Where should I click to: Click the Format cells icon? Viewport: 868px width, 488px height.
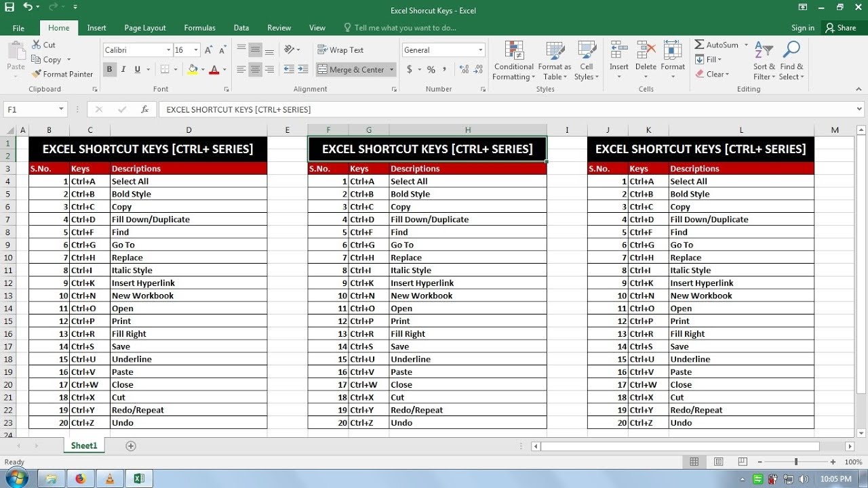(673, 51)
